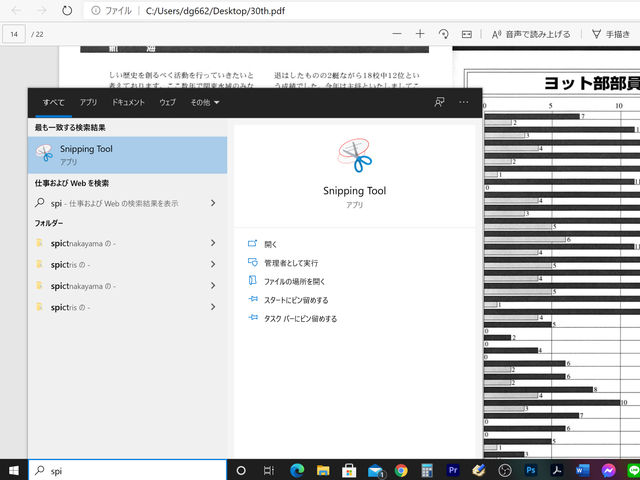Switch to ウェブ search tab
This screenshot has width=640, height=480.
tap(167, 102)
